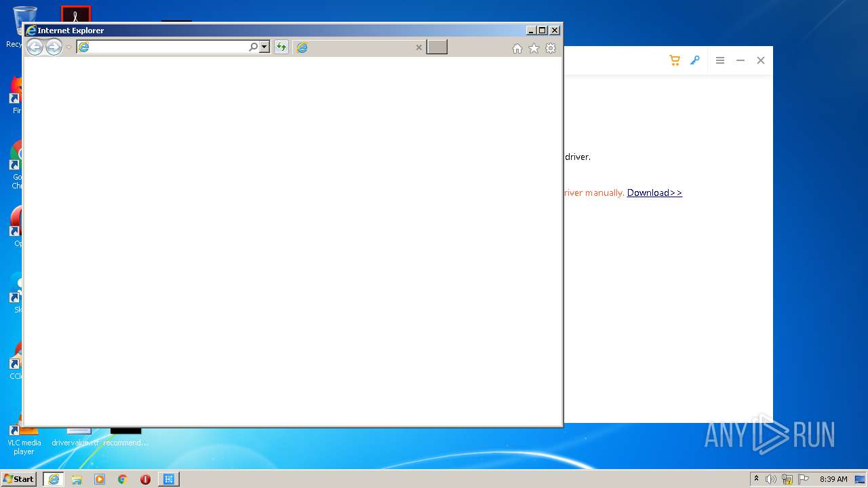Open Action Center from the flag icon
Image resolution: width=868 pixels, height=488 pixels.
click(x=804, y=479)
